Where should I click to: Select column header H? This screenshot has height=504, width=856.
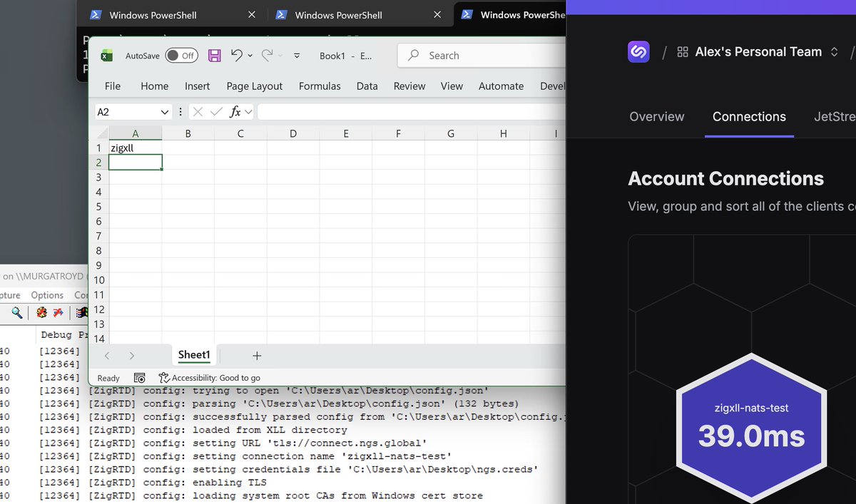coord(504,133)
